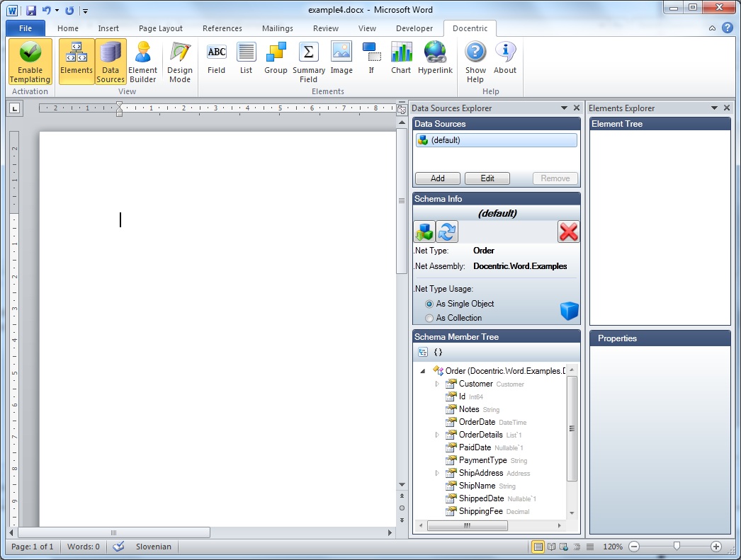The height and width of the screenshot is (560, 741).
Task: Click the View Ruler icon above scrollbar
Action: 402,110
